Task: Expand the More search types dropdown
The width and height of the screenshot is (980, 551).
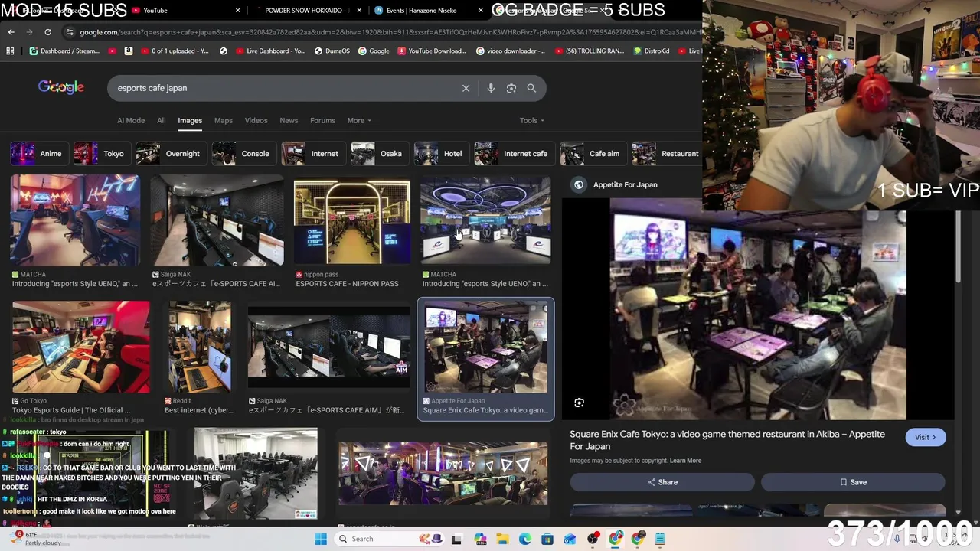Action: click(359, 120)
